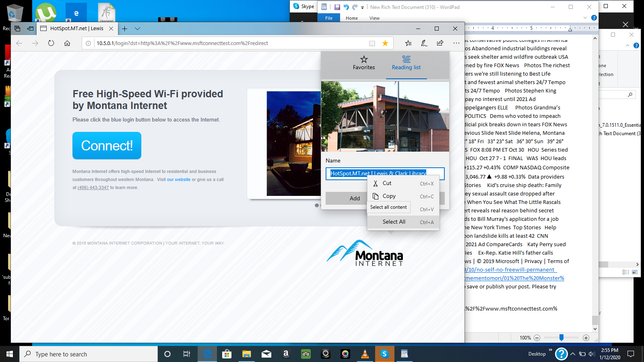This screenshot has width=644, height=362.
Task: Open the Action Center notifications
Action: coord(631,354)
